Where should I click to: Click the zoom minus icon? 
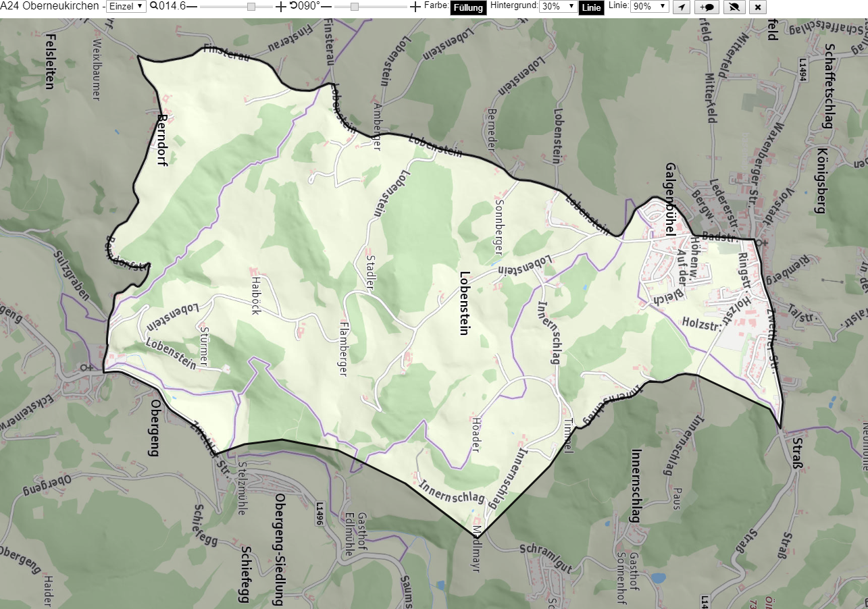[x=192, y=7]
